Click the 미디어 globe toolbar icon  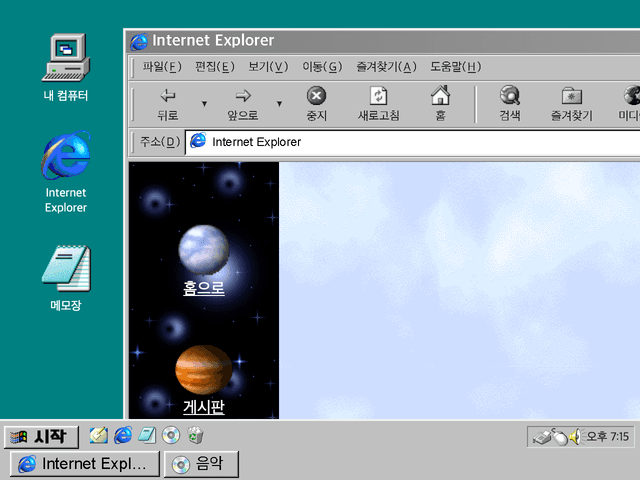coord(629,103)
